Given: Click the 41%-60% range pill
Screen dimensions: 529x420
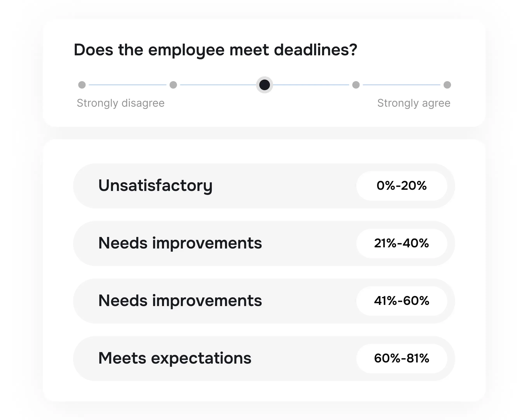Looking at the screenshot, I should point(401,301).
